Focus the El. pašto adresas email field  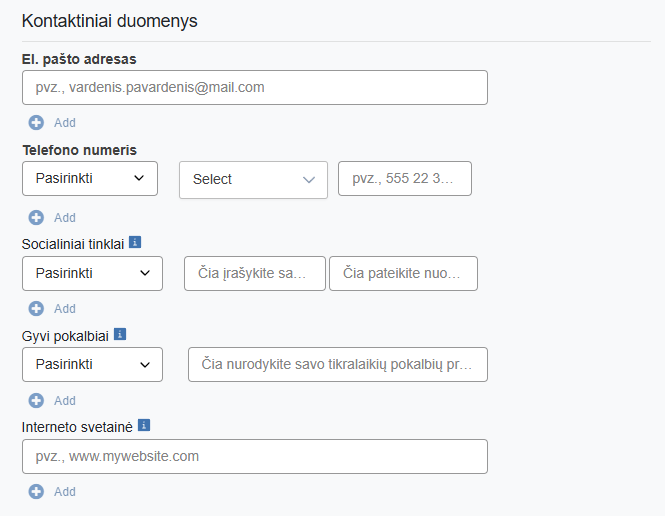click(x=255, y=88)
